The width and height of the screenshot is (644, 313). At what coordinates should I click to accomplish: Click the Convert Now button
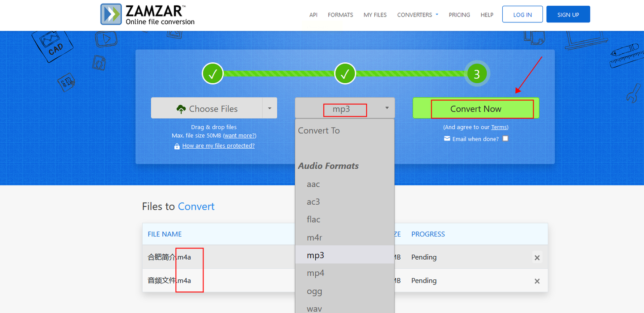(x=476, y=108)
